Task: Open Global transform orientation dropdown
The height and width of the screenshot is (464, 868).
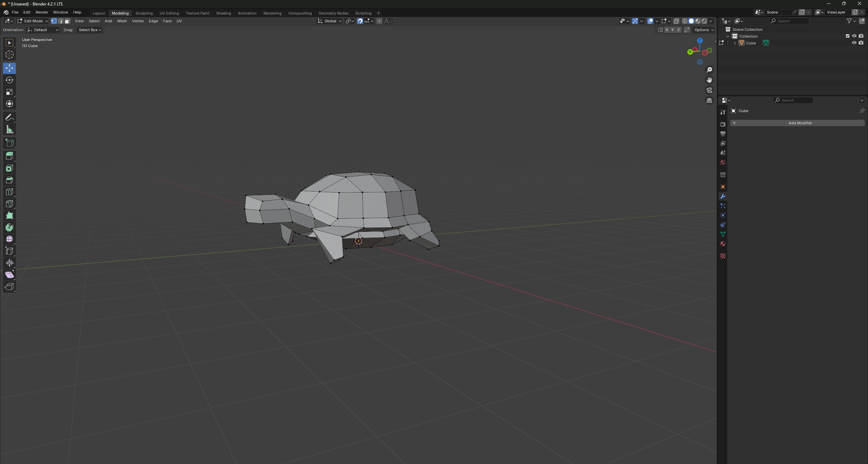Action: click(330, 21)
